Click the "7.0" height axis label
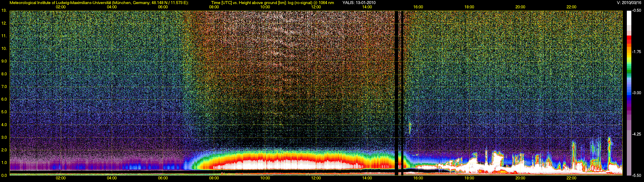 4,87
